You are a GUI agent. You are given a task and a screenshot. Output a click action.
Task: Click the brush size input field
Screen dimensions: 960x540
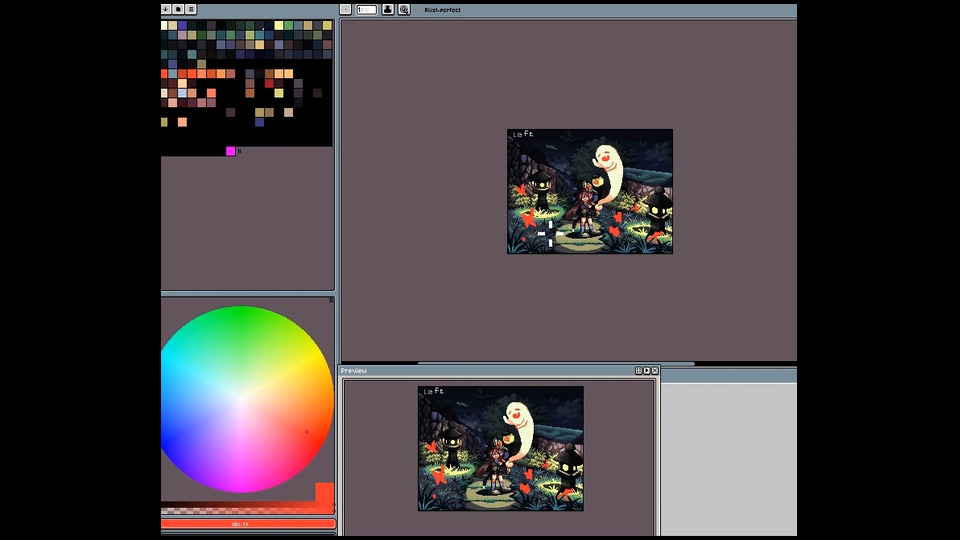366,10
